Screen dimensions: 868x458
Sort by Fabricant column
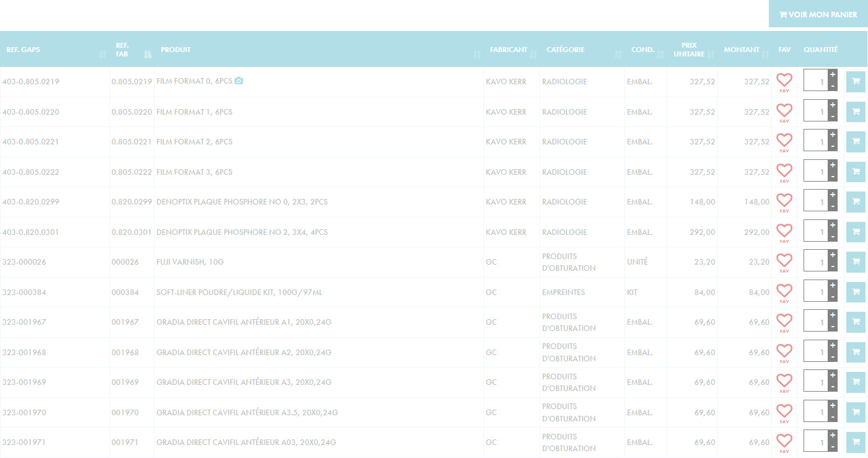tap(512, 50)
